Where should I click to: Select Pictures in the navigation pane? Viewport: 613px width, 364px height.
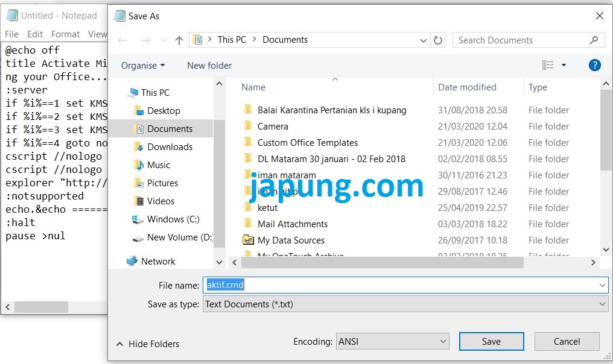pos(162,183)
